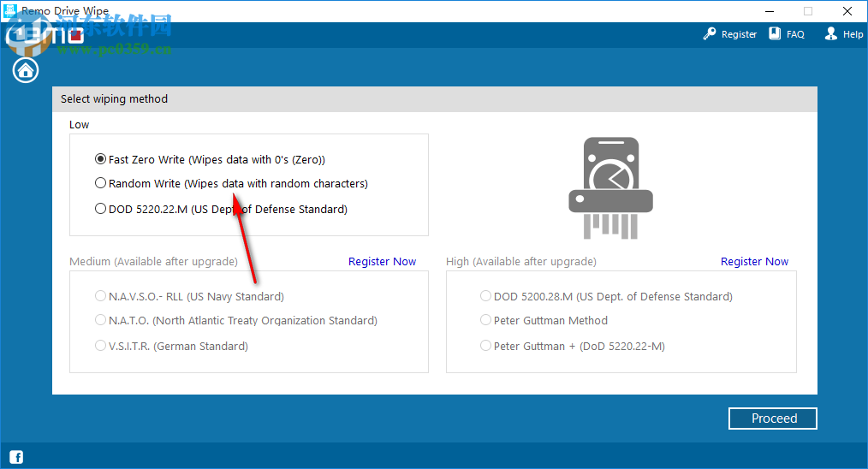Open the FAQ menu text
This screenshot has height=469, width=868.
pyautogui.click(x=795, y=34)
